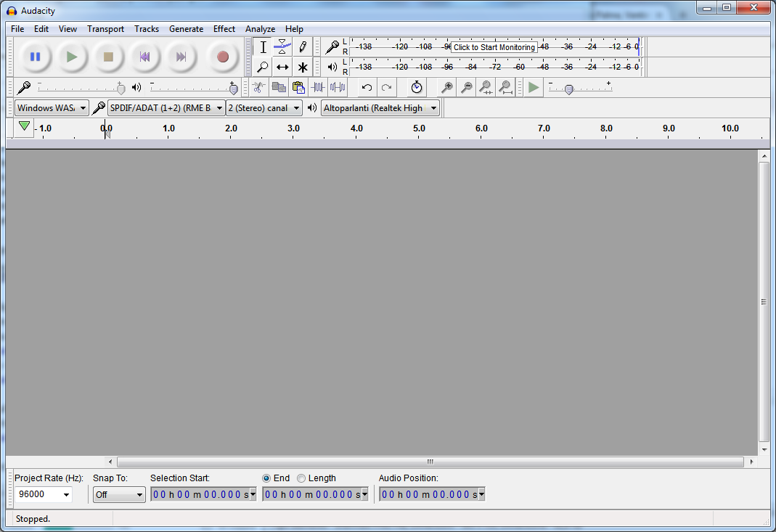Redo the last undone action
Viewport: 776px width, 532px height.
click(x=386, y=88)
